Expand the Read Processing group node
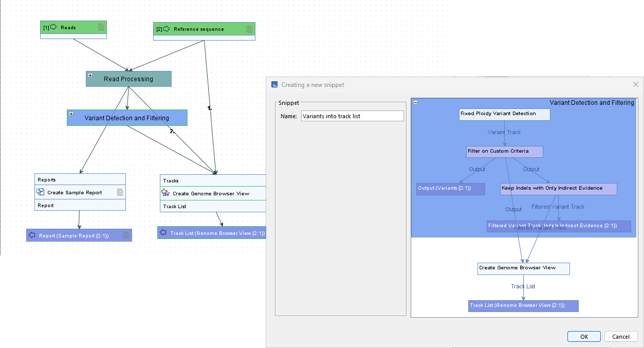The width and height of the screenshot is (644, 348). coord(90,75)
